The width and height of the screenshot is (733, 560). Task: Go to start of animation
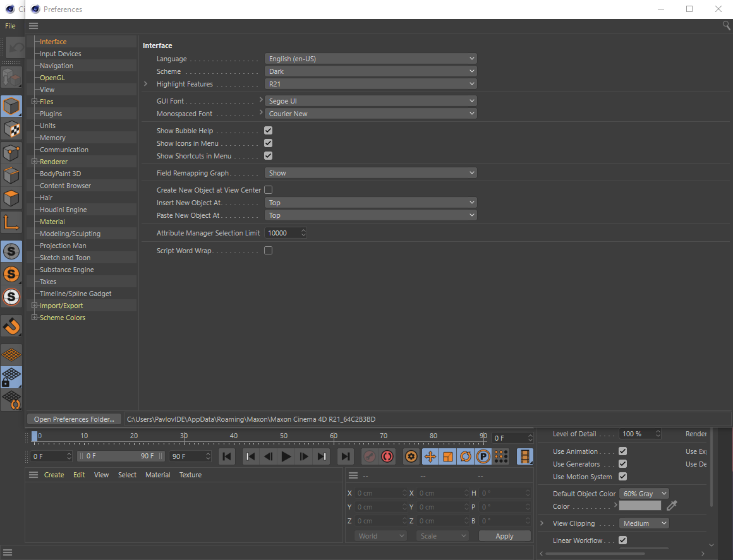(227, 456)
